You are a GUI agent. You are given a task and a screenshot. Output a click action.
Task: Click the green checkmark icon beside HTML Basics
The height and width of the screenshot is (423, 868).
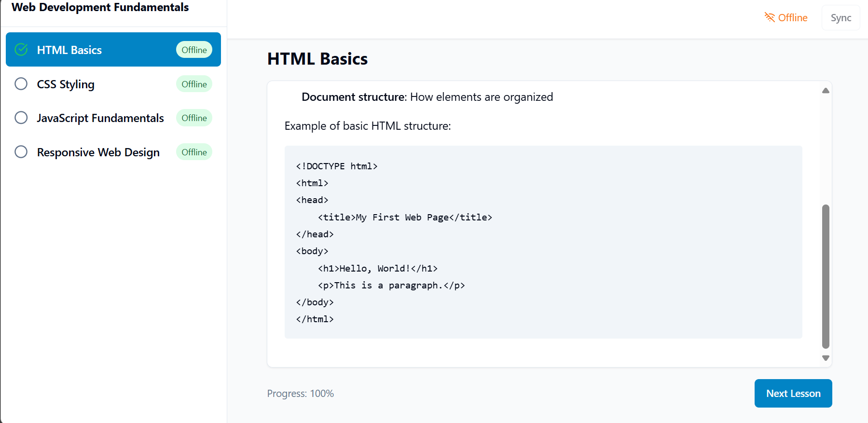pos(21,50)
